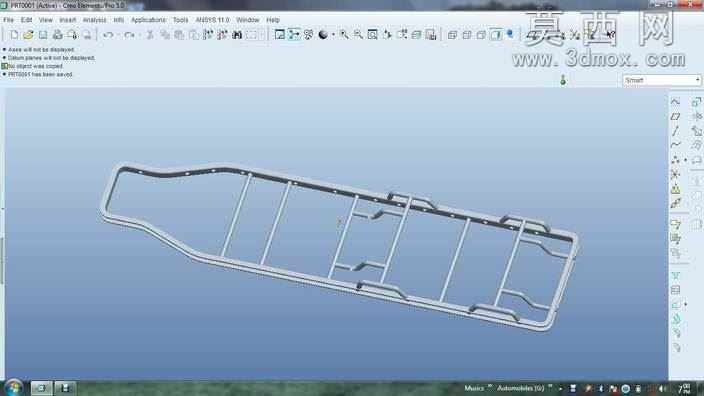Repaint the graphics window
Image resolution: width=704 pixels, height=396 pixels.
point(280,35)
